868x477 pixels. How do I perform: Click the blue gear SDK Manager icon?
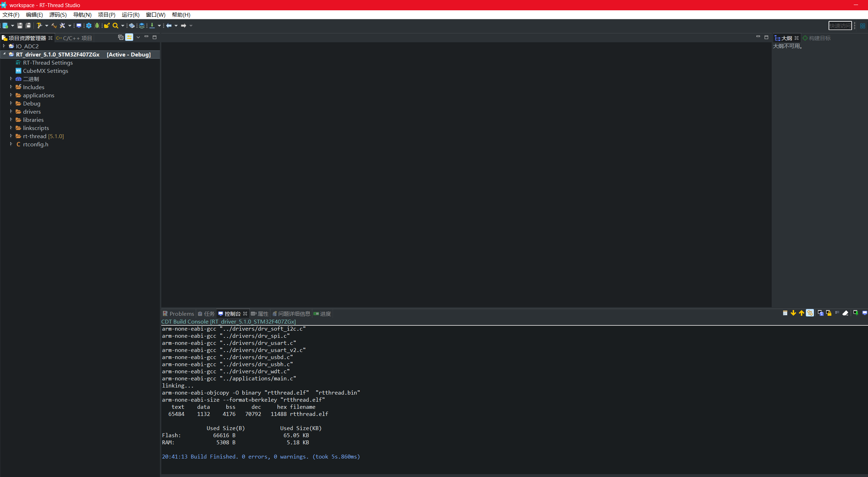click(x=89, y=26)
